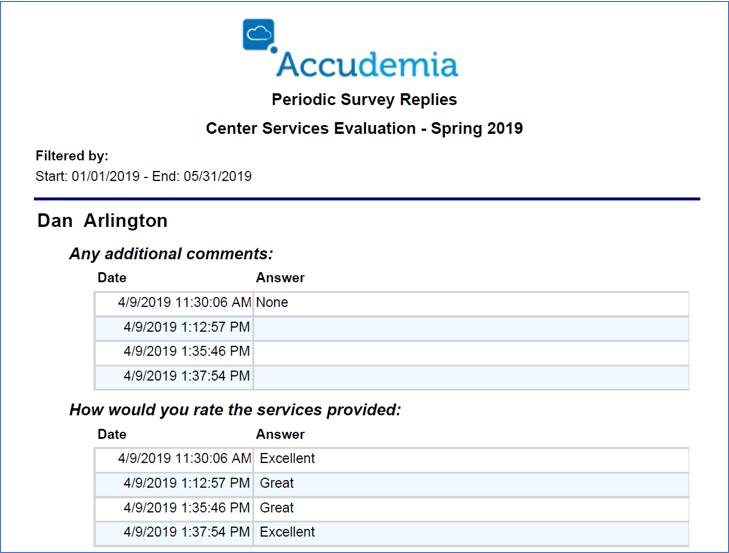729x553 pixels.
Task: Select the Start and End date range text
Action: (143, 176)
